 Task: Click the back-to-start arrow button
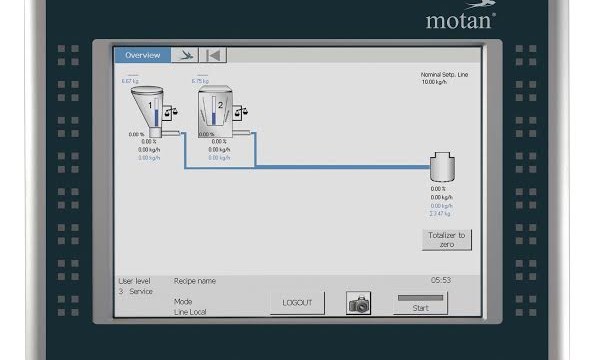tap(213, 55)
